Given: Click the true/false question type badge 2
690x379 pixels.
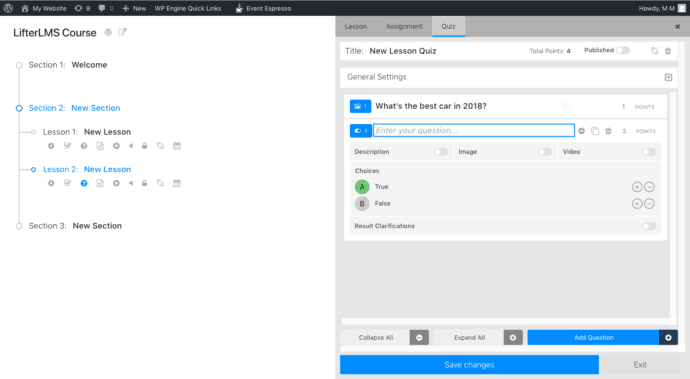Looking at the screenshot, I should coord(361,131).
